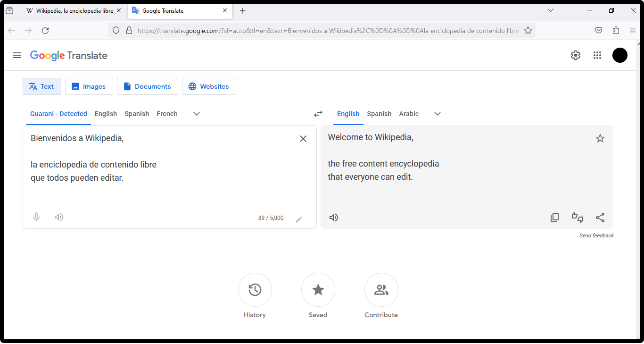Open Google Translate settings gear
The image size is (644, 344).
[576, 55]
